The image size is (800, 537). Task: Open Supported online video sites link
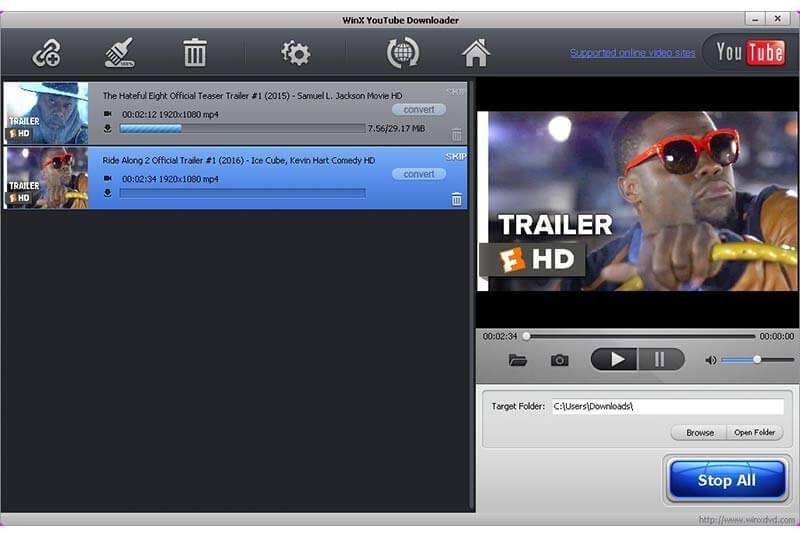(632, 53)
